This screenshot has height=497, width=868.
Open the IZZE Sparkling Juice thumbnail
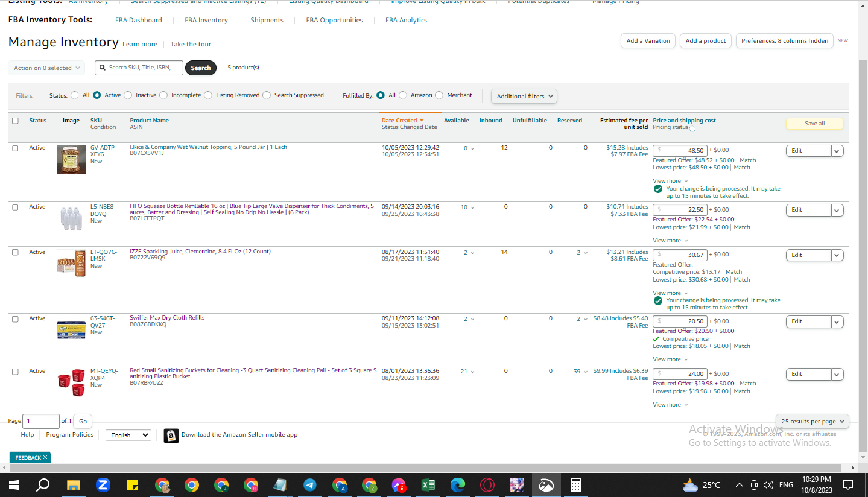(x=71, y=263)
